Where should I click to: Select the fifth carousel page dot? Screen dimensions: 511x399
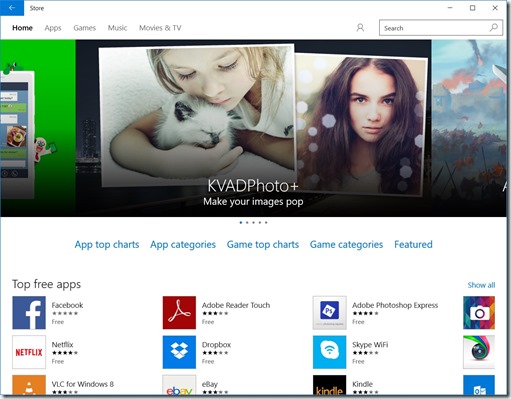pos(266,222)
